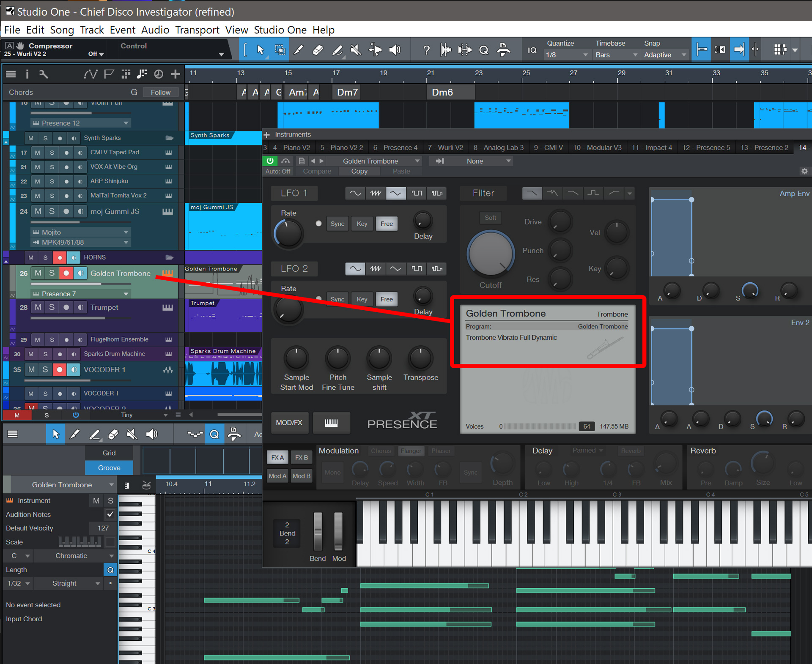
Task: Open the None sidechain dropdown
Action: [x=479, y=161]
